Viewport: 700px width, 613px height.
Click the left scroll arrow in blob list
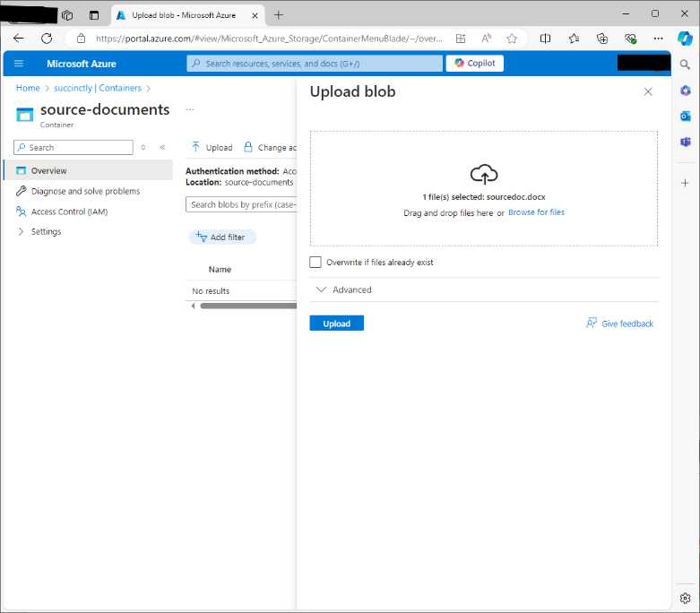[x=193, y=306]
